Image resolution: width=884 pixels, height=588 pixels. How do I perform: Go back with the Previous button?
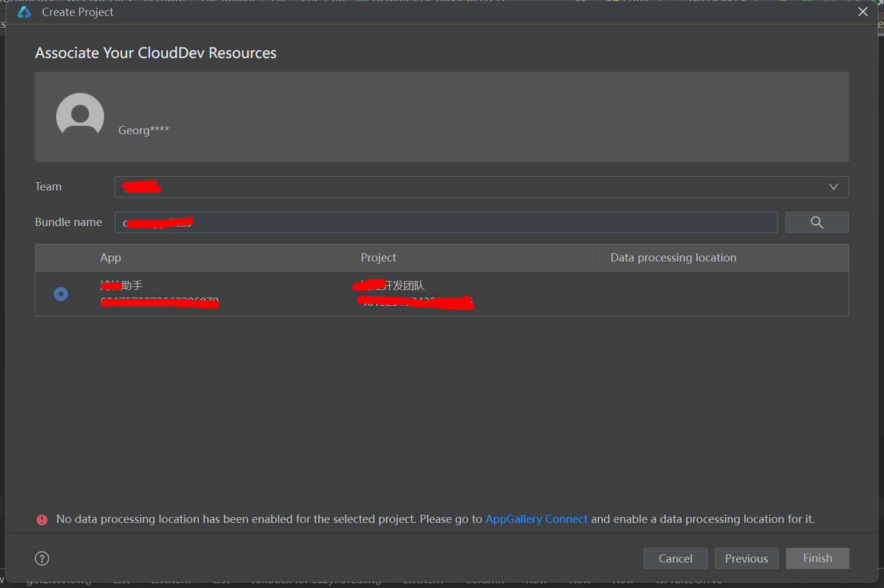point(746,558)
